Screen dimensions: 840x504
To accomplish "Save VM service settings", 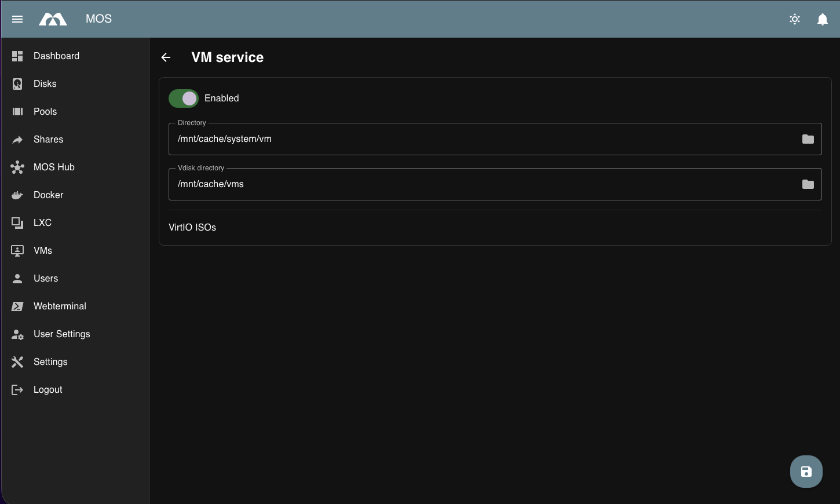I will coord(806,471).
